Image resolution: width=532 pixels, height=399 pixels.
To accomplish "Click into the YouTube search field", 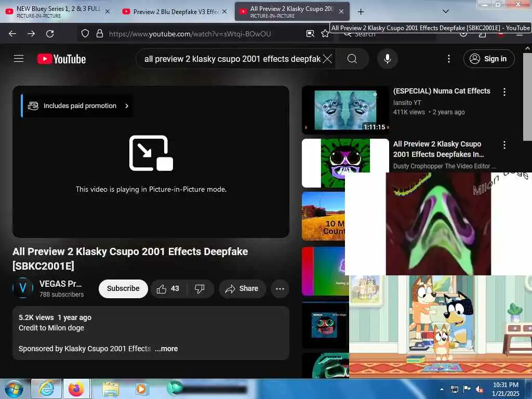I will [232, 59].
